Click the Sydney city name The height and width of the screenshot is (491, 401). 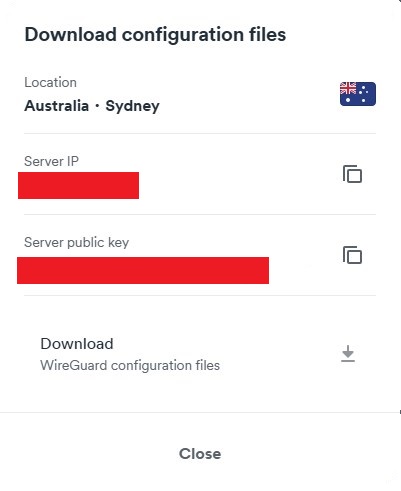click(132, 106)
